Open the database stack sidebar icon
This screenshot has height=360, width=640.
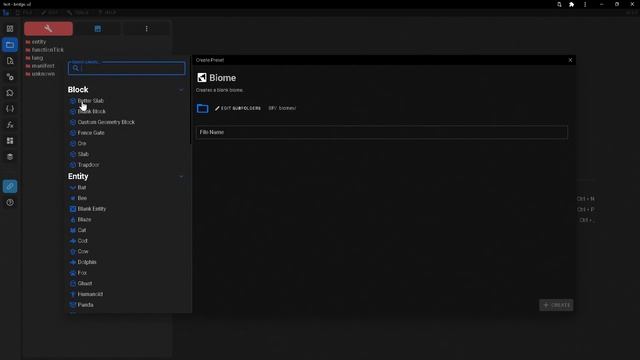[10, 157]
